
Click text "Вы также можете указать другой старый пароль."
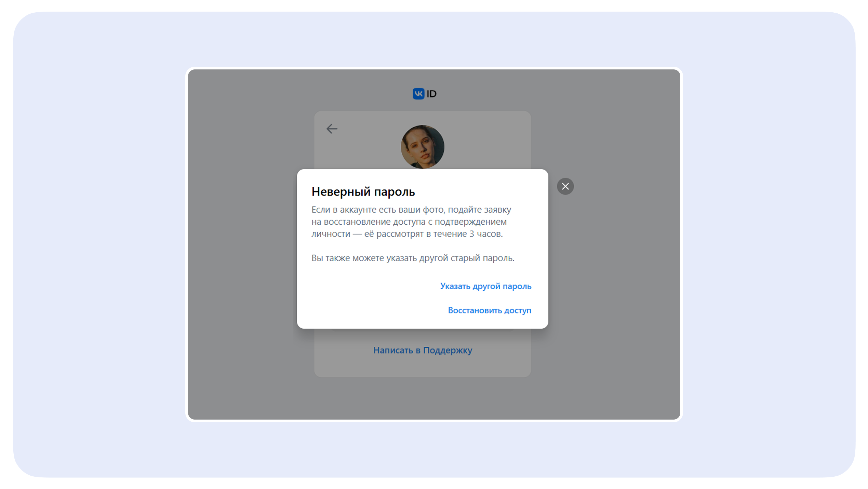413,258
